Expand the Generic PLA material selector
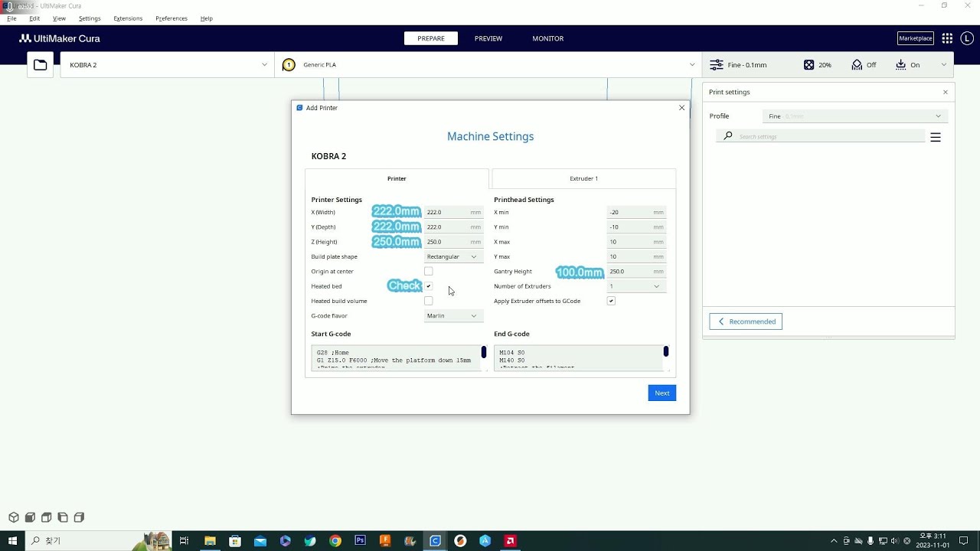 coord(488,65)
